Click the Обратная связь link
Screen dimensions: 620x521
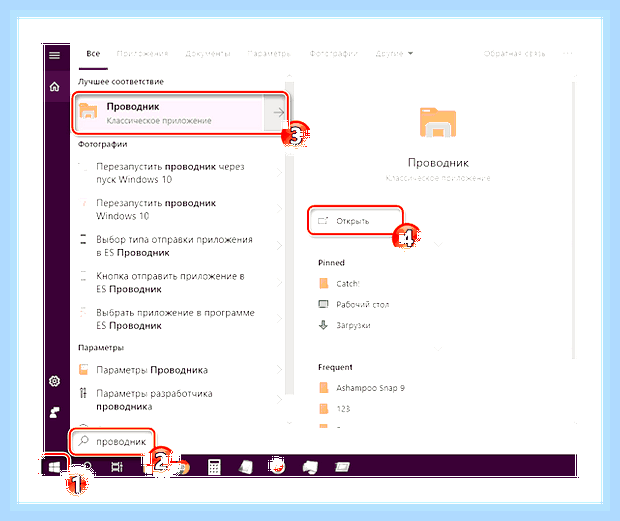[x=514, y=53]
